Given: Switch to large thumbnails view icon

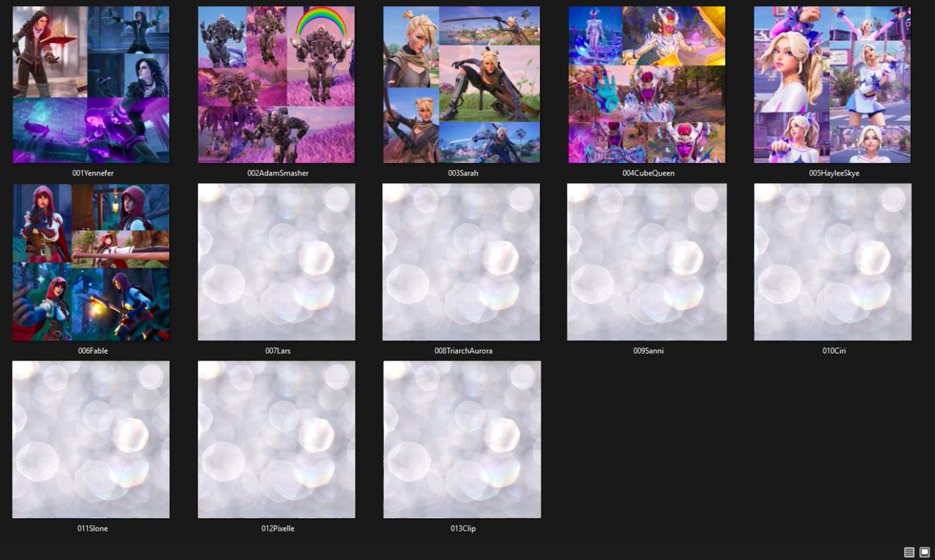Looking at the screenshot, I should (x=925, y=552).
